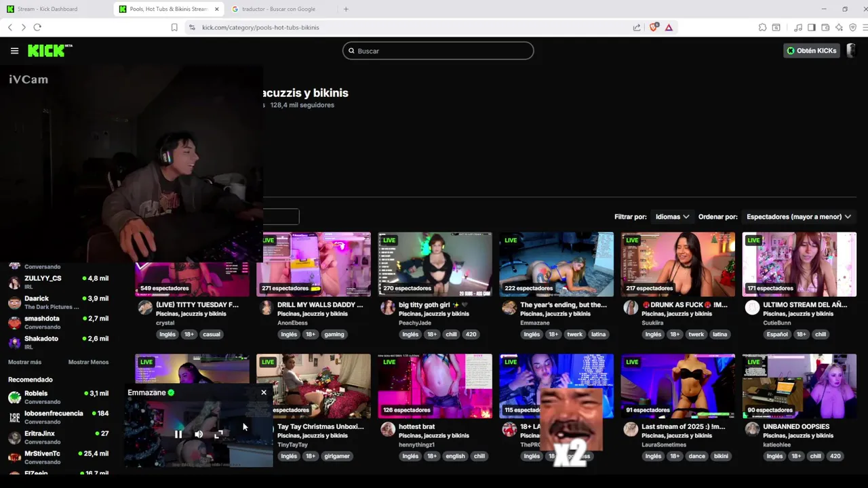Reload the page
868x488 pixels.
coord(37,27)
